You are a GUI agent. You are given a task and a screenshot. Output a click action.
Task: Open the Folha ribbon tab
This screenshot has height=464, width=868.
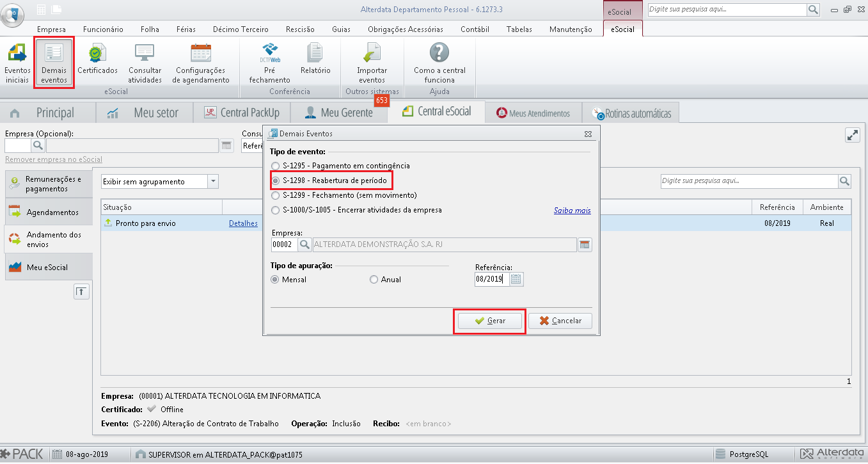click(150, 29)
